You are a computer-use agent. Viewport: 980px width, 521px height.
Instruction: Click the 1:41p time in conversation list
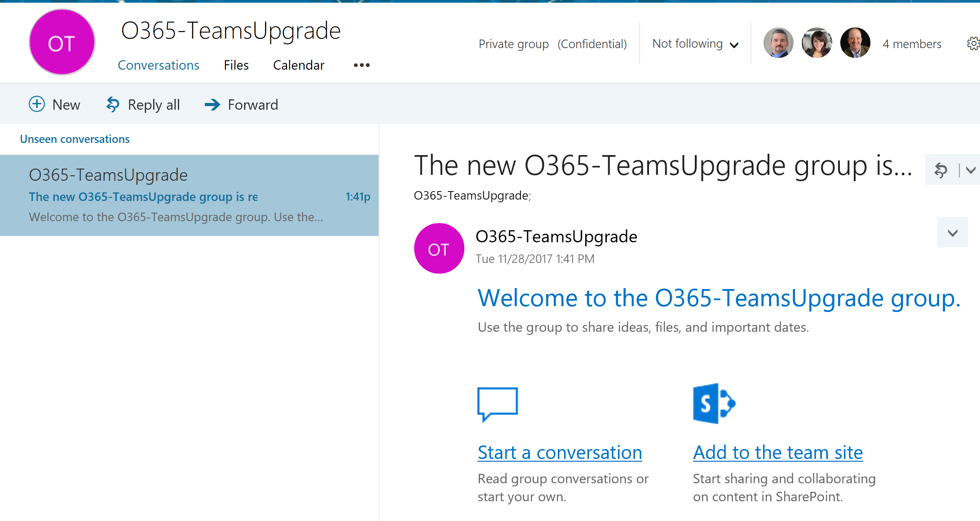tap(358, 197)
